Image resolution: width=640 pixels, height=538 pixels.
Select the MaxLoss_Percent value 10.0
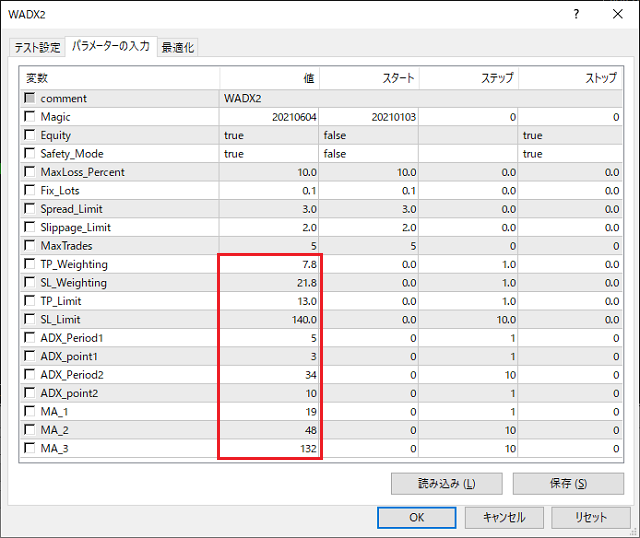[269, 172]
